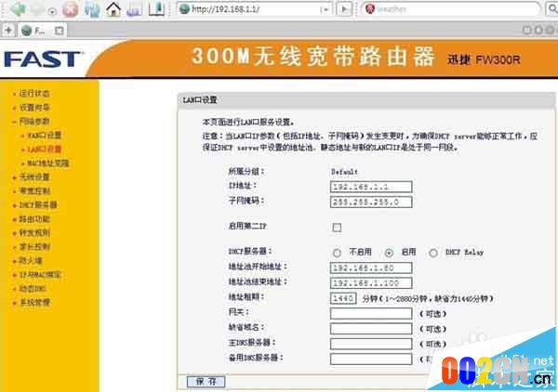Click the 保存 button
This screenshot has height=392, width=558.
point(206,382)
